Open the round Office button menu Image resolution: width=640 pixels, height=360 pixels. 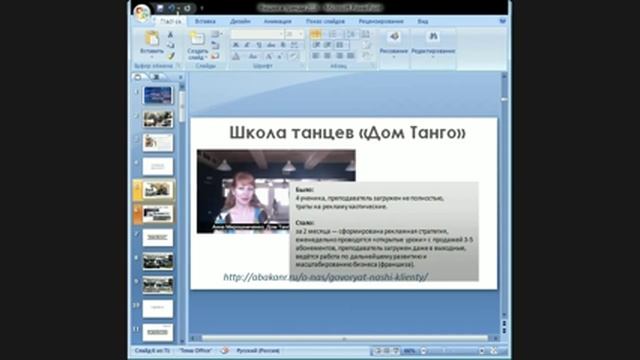[x=142, y=13]
